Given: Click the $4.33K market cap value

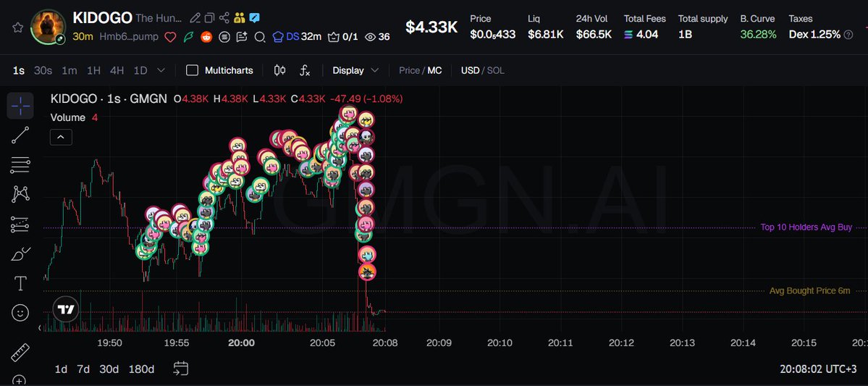Looking at the screenshot, I should pos(431,27).
